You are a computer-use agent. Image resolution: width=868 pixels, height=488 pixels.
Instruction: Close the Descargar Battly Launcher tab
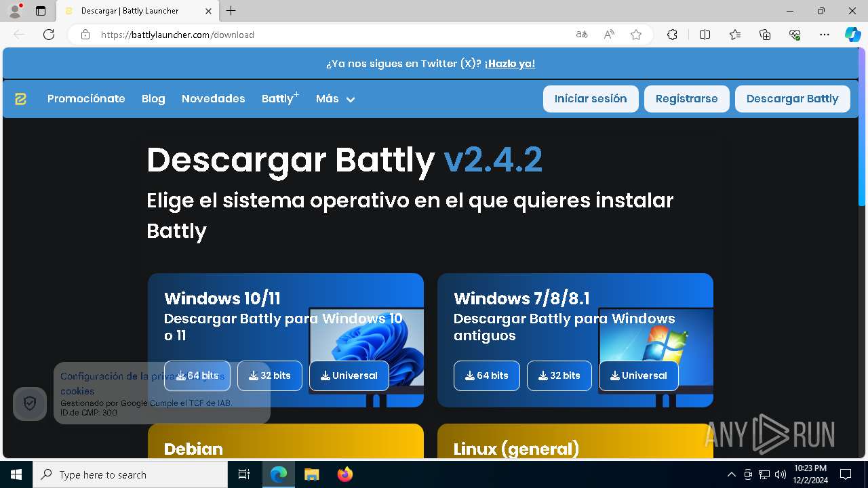209,11
